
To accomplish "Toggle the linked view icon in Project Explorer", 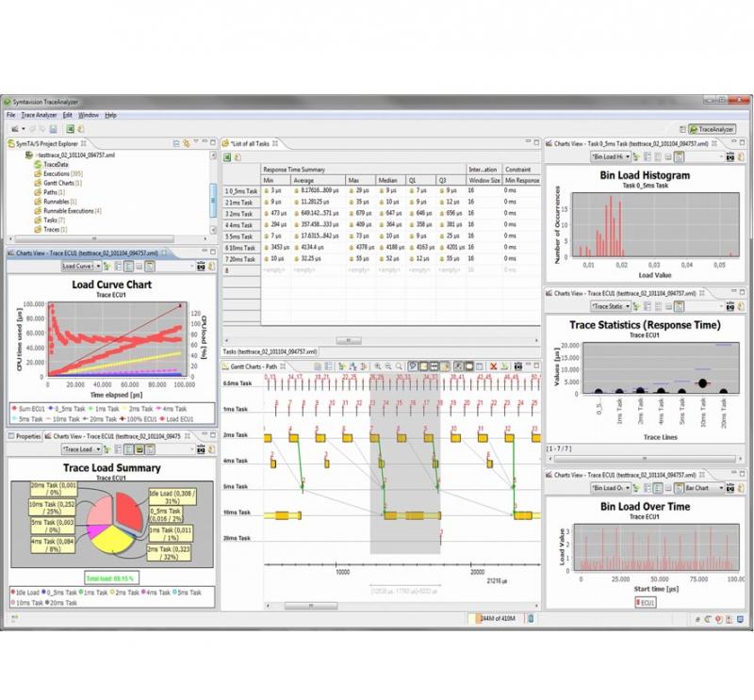I will (x=186, y=143).
